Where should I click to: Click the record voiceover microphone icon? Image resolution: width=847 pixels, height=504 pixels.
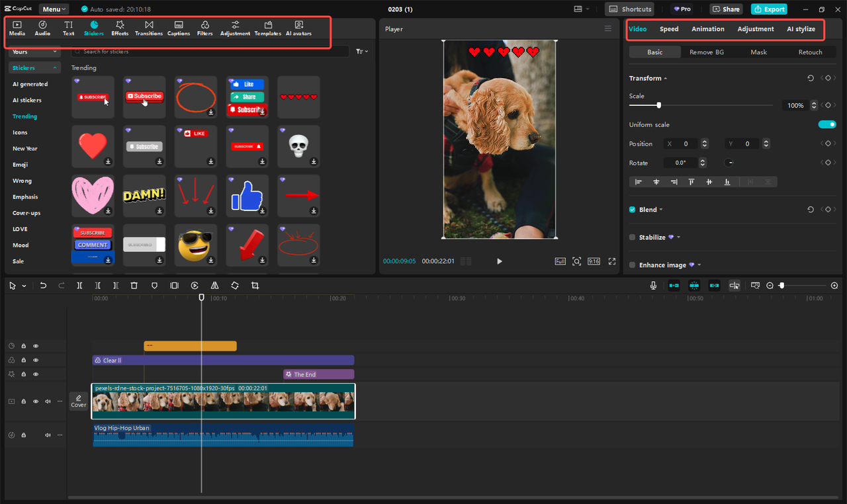[x=653, y=285]
